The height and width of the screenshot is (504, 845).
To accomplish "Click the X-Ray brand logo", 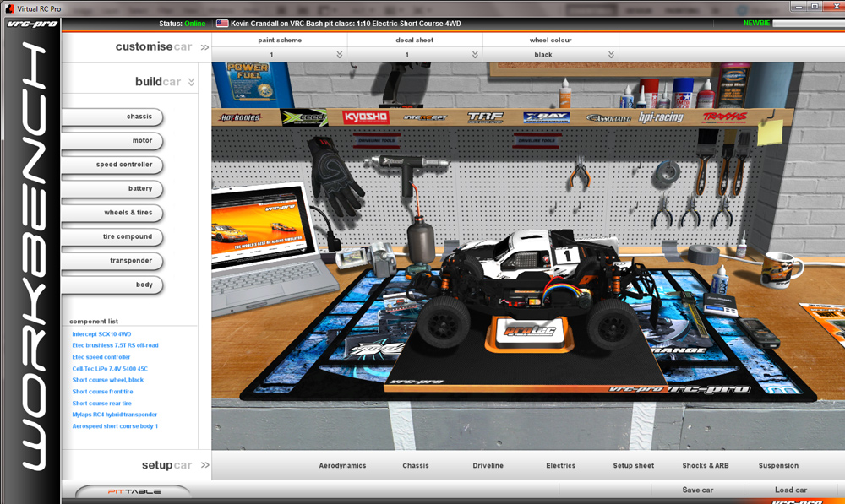I will pos(547,117).
